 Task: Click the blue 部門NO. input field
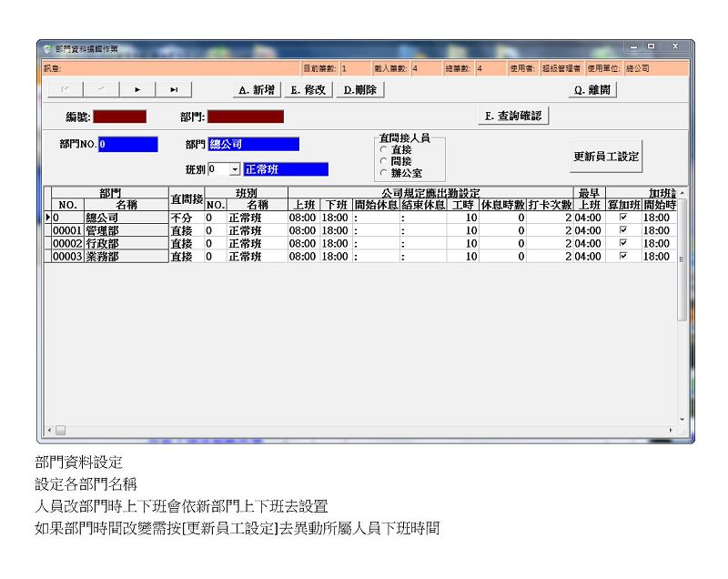(127, 144)
